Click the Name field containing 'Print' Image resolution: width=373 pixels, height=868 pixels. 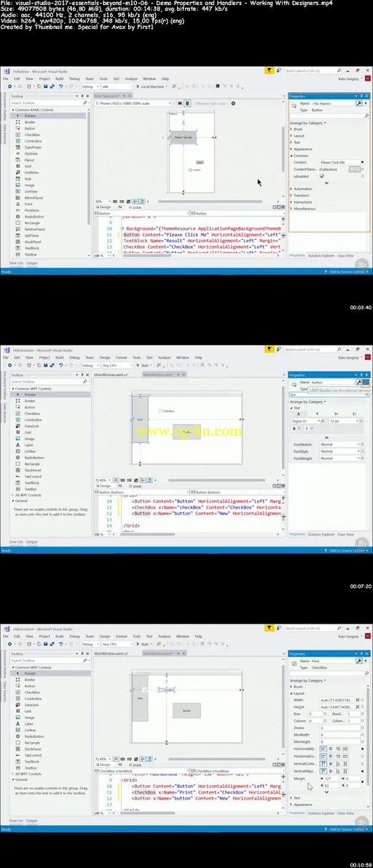coord(332,661)
